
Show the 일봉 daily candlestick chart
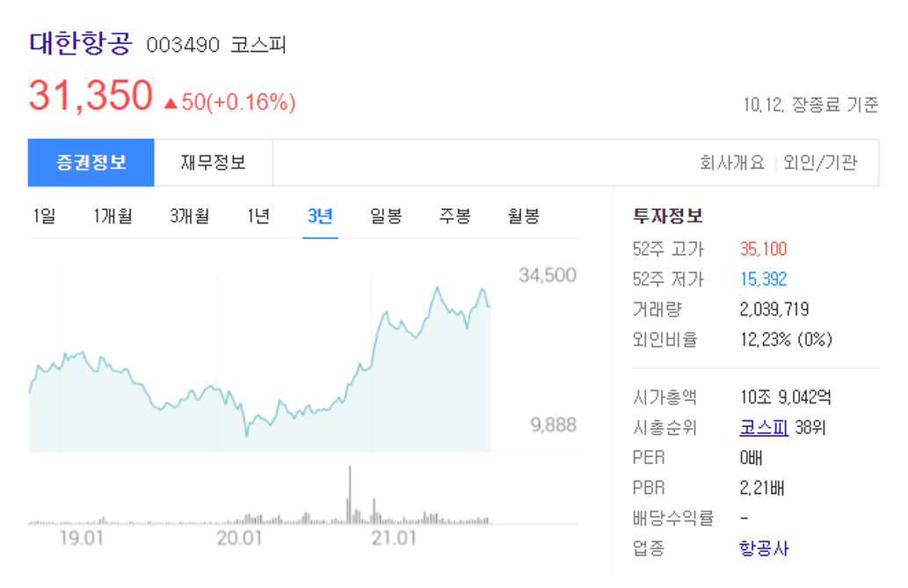tap(384, 215)
